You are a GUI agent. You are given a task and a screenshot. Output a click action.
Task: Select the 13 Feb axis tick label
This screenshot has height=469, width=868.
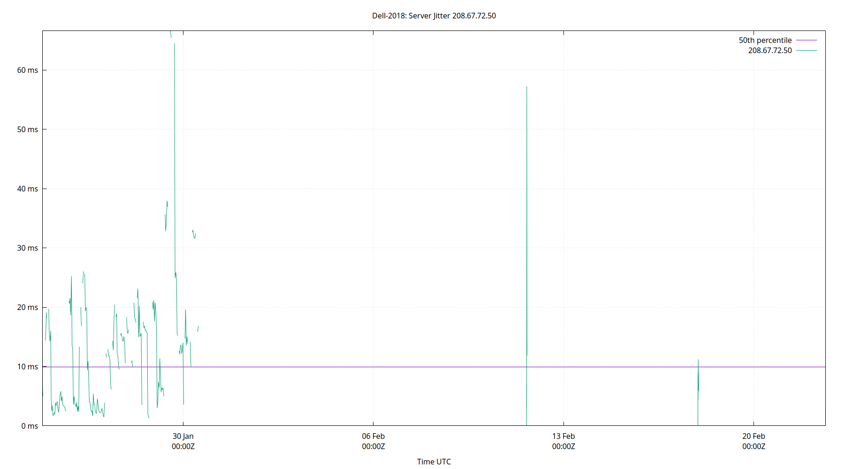(x=563, y=436)
